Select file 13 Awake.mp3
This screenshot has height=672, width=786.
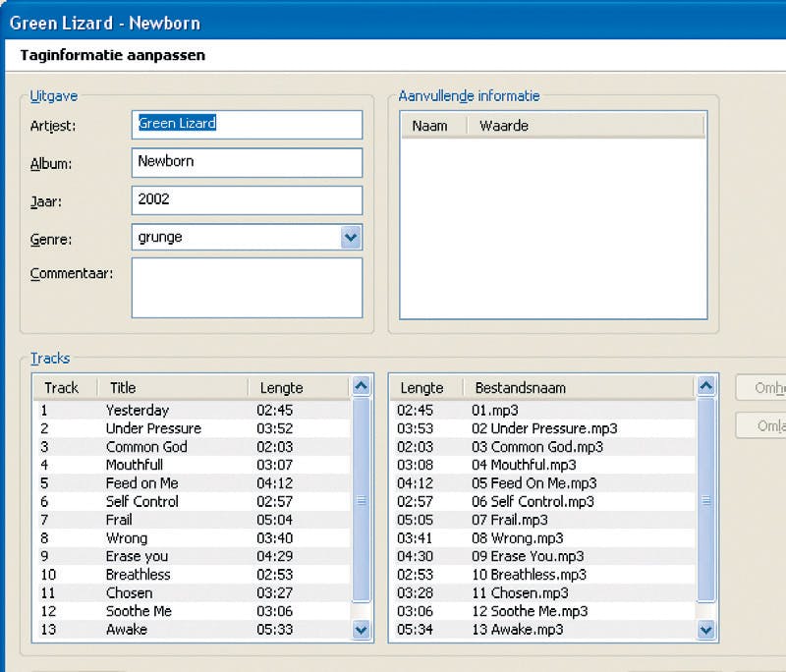click(x=517, y=629)
